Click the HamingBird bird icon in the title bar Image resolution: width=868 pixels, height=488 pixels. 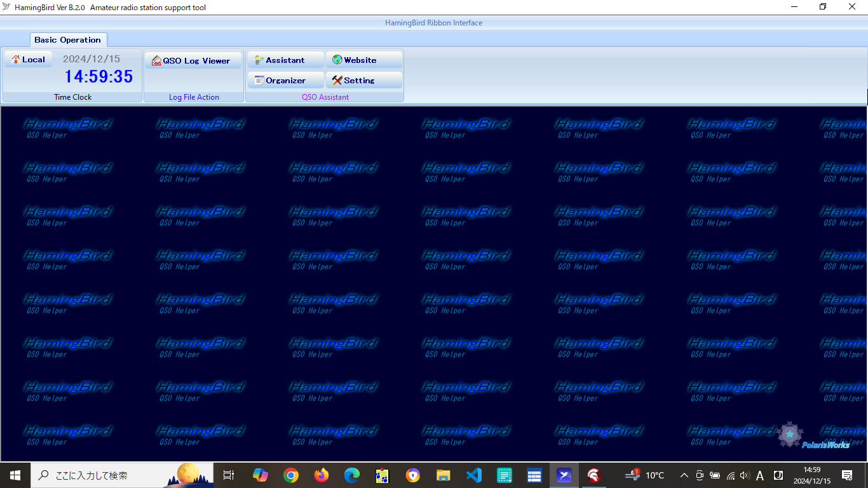pos(8,7)
